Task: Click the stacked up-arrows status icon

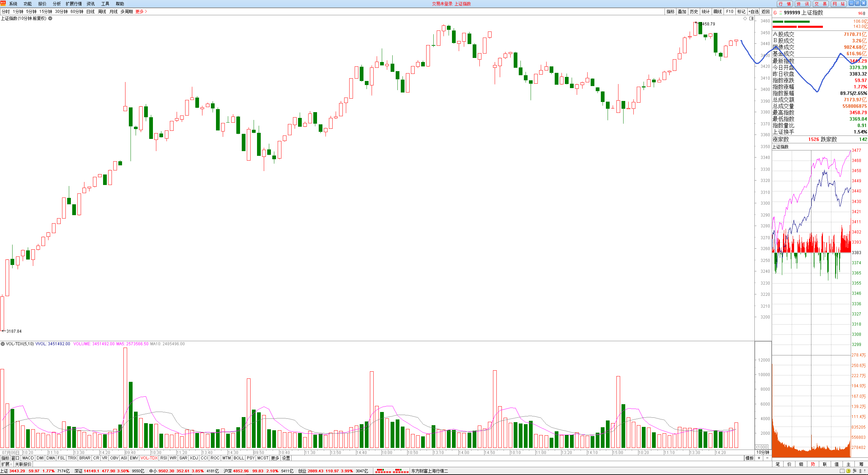Action: (860, 471)
